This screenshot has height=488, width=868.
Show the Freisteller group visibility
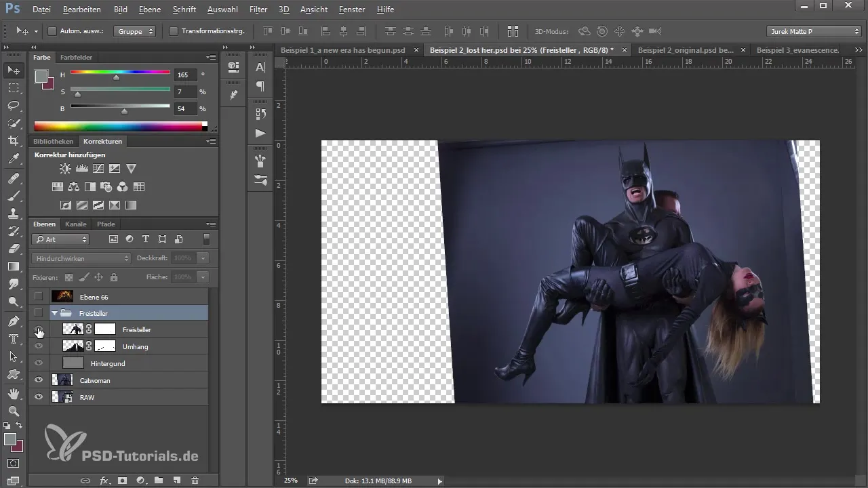39,312
